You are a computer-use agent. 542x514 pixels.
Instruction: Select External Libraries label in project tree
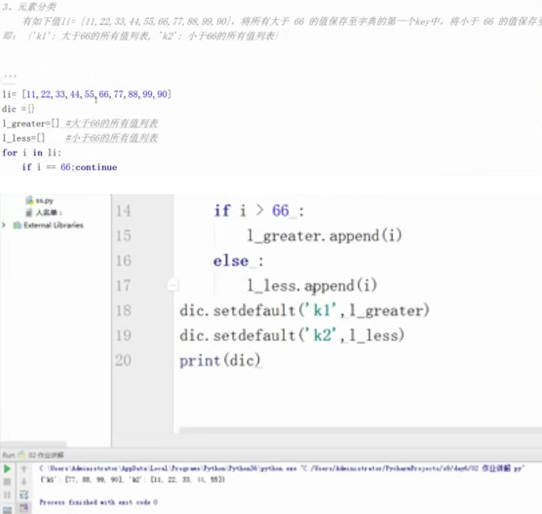pos(54,225)
